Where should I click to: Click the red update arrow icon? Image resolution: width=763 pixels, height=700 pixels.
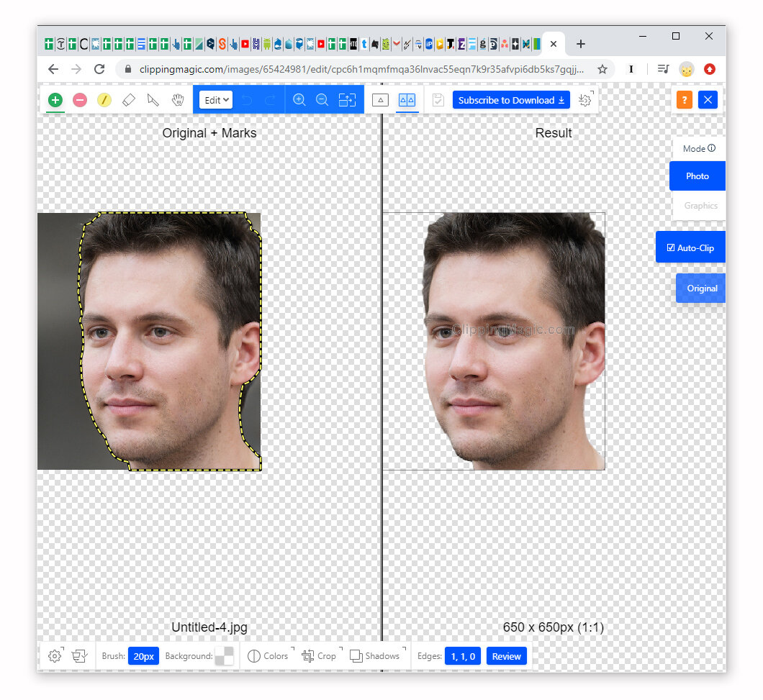point(710,69)
